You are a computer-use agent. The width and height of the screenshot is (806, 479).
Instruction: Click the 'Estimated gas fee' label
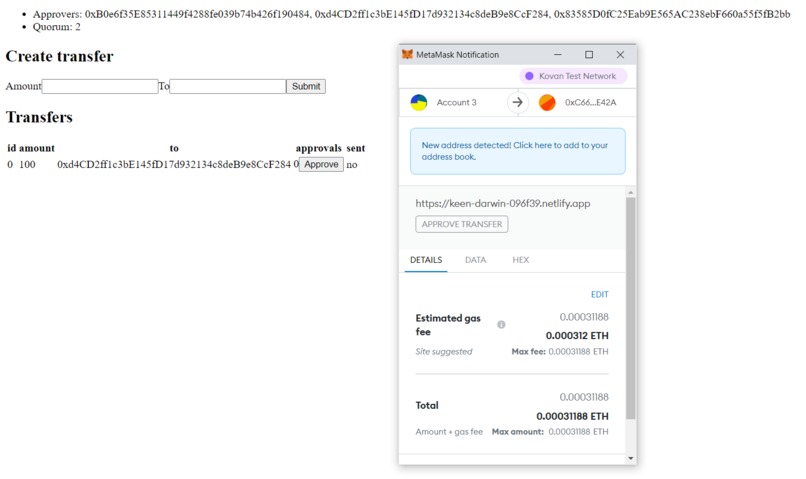tap(448, 325)
